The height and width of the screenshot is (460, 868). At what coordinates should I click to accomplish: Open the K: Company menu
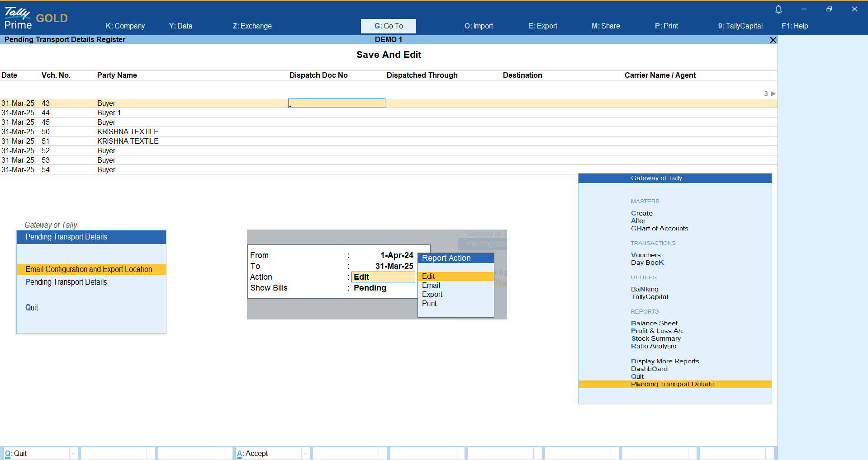[125, 26]
